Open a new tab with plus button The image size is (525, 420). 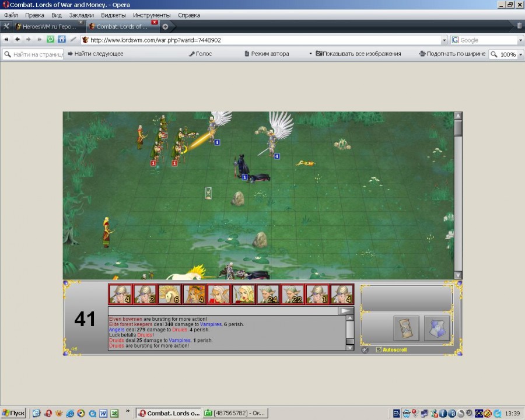tap(165, 27)
